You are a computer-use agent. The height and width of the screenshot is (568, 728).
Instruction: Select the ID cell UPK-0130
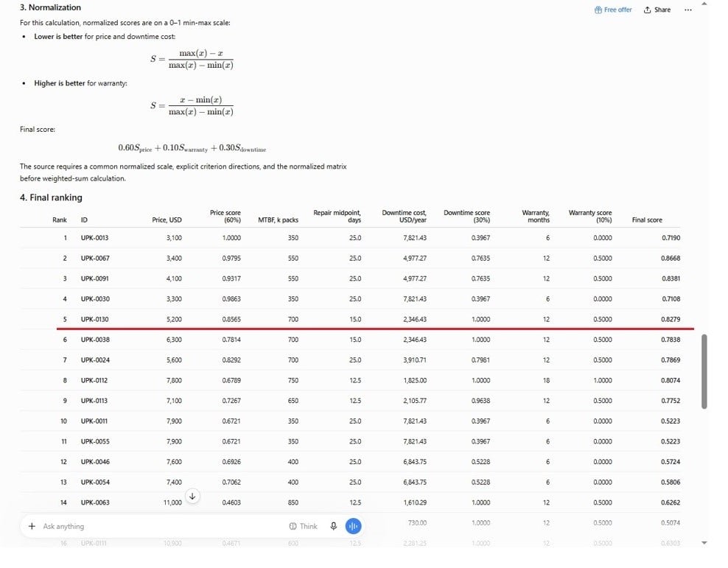coord(95,319)
